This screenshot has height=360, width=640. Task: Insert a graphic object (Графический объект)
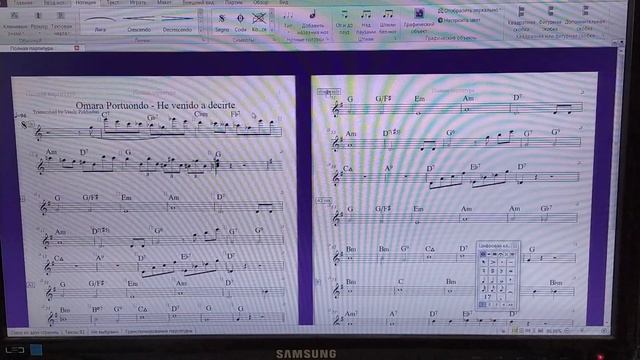click(x=418, y=21)
